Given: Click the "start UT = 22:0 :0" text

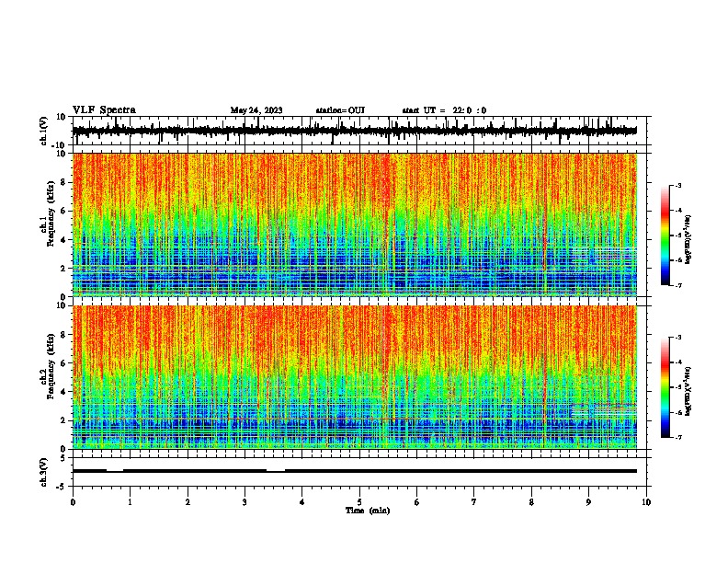Looking at the screenshot, I should coord(444,110).
